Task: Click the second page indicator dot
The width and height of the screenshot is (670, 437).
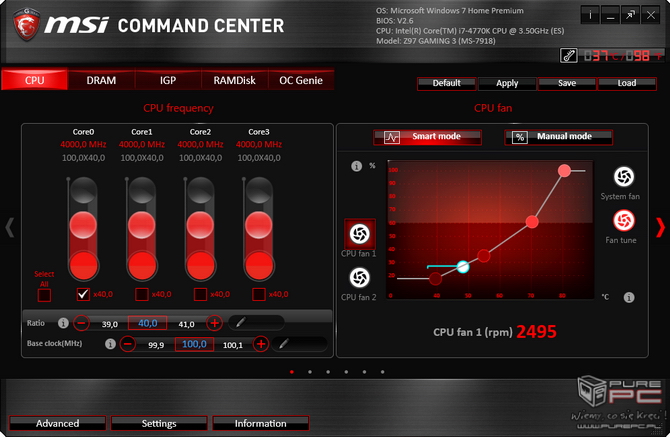Action: pyautogui.click(x=310, y=372)
